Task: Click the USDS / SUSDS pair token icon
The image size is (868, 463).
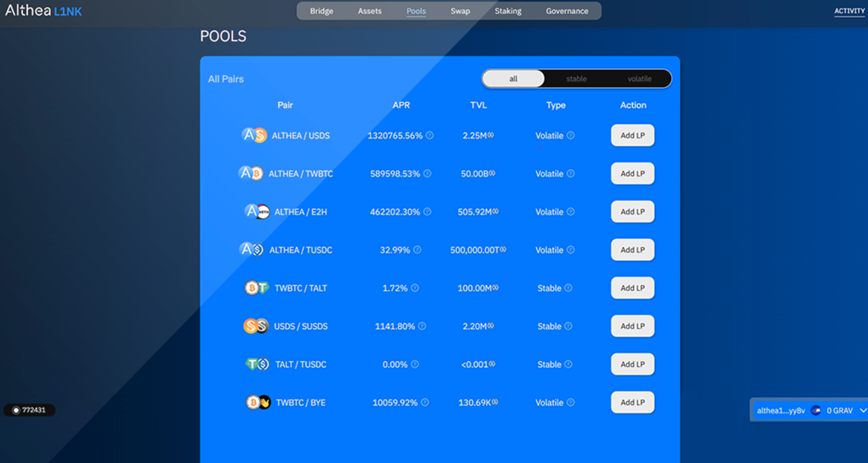Action: click(x=256, y=326)
